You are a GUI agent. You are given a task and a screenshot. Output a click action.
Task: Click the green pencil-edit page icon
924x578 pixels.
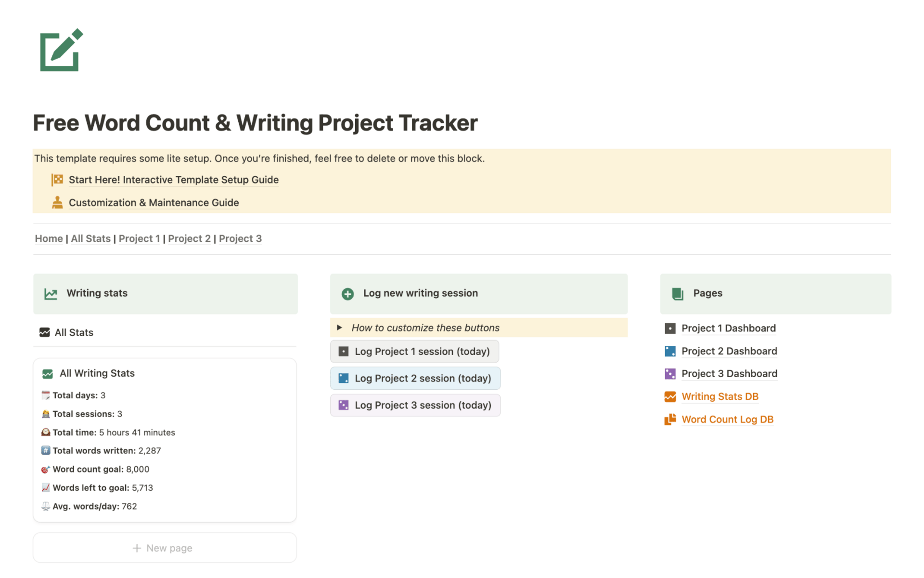click(x=61, y=50)
